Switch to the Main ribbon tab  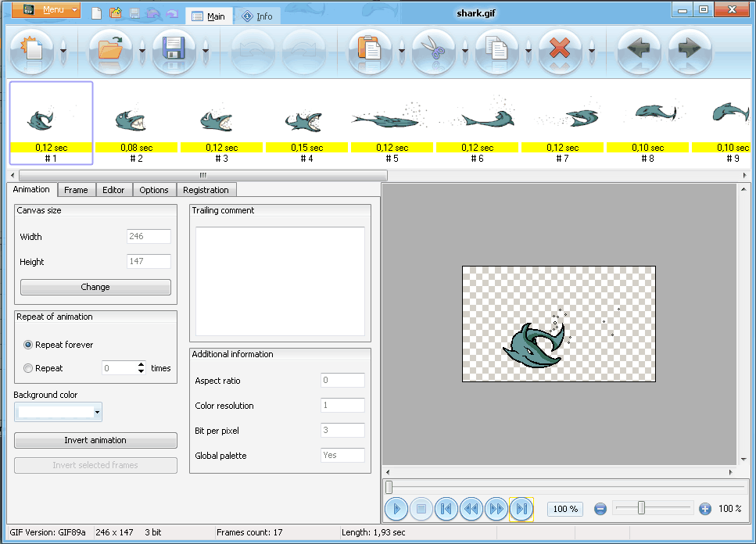[x=208, y=16]
